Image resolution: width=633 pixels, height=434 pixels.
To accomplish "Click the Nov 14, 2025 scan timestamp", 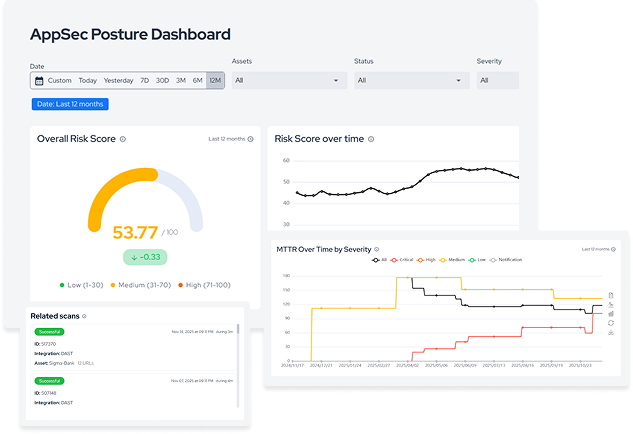I will [193, 332].
